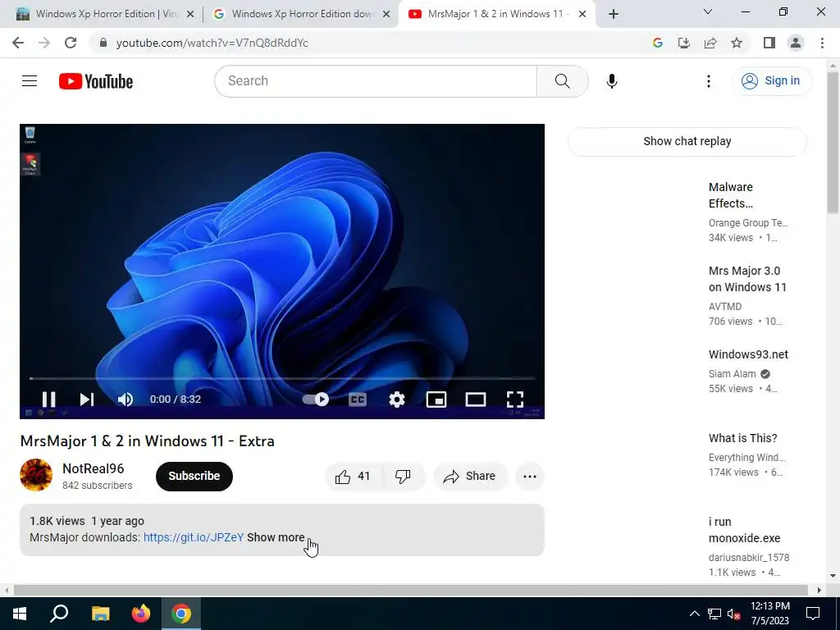Go to the YouTube home logo
The height and width of the screenshot is (630, 840).
(96, 81)
